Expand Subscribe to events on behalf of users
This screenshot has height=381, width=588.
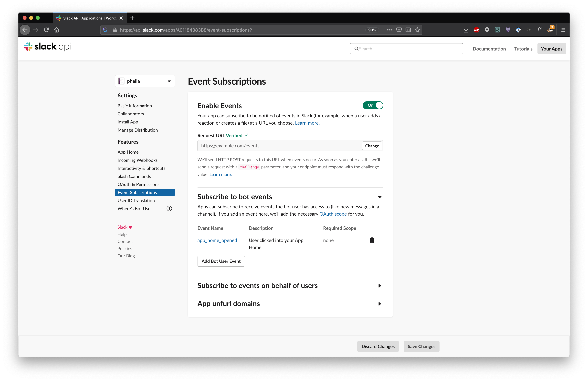tap(379, 286)
